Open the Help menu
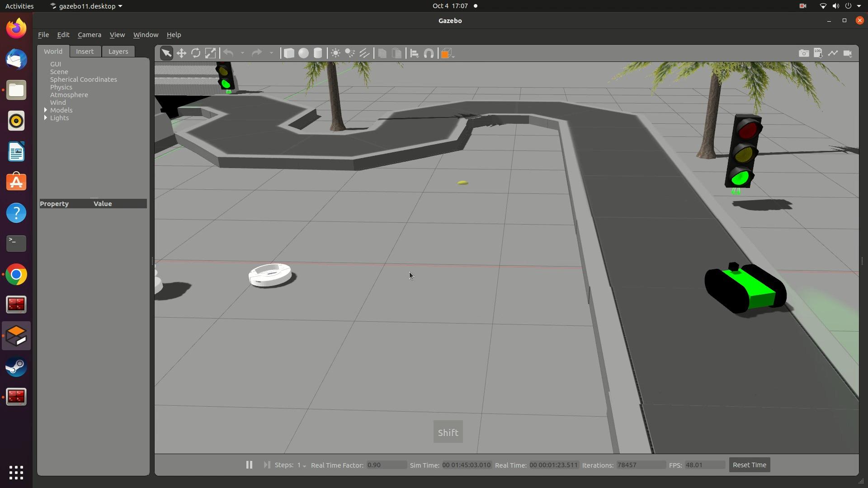 pyautogui.click(x=174, y=35)
